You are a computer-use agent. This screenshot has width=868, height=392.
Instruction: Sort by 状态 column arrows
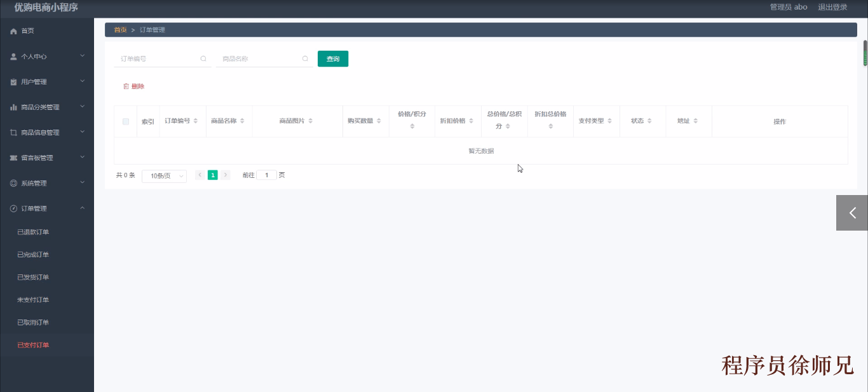649,121
